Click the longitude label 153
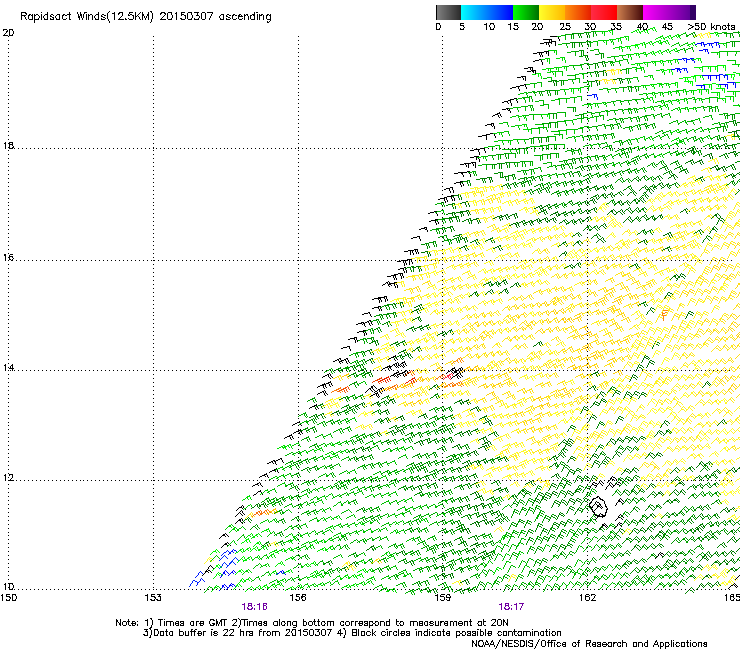The width and height of the screenshot is (740, 650). point(153,598)
